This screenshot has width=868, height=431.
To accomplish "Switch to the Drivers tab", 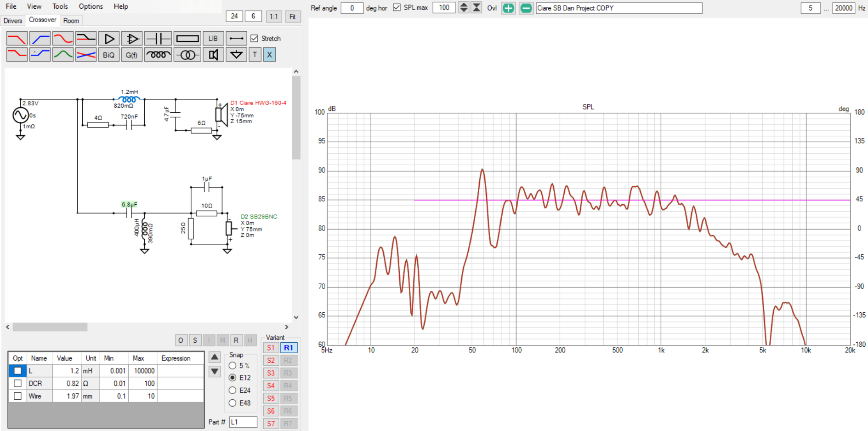I will click(x=13, y=21).
